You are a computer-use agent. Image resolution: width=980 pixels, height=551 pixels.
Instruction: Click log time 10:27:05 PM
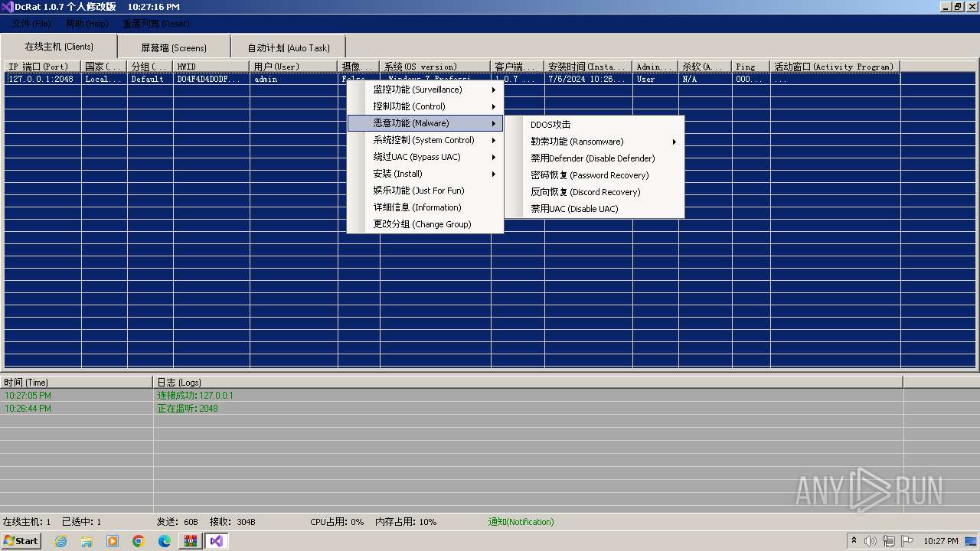[x=28, y=396]
